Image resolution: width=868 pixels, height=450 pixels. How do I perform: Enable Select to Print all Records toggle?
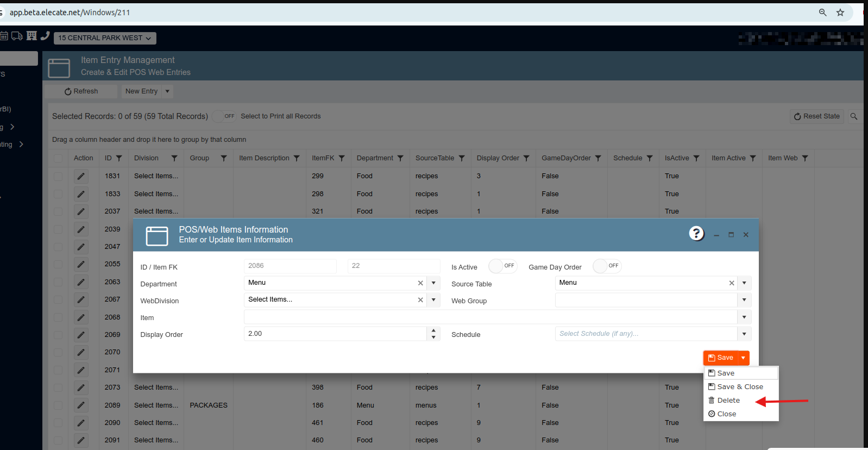tap(224, 116)
